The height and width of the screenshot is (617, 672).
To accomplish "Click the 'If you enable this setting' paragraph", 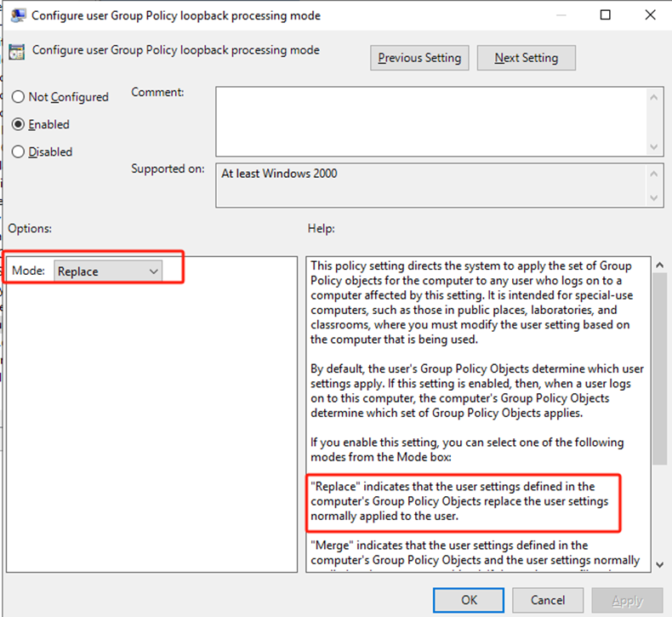I will (467, 449).
